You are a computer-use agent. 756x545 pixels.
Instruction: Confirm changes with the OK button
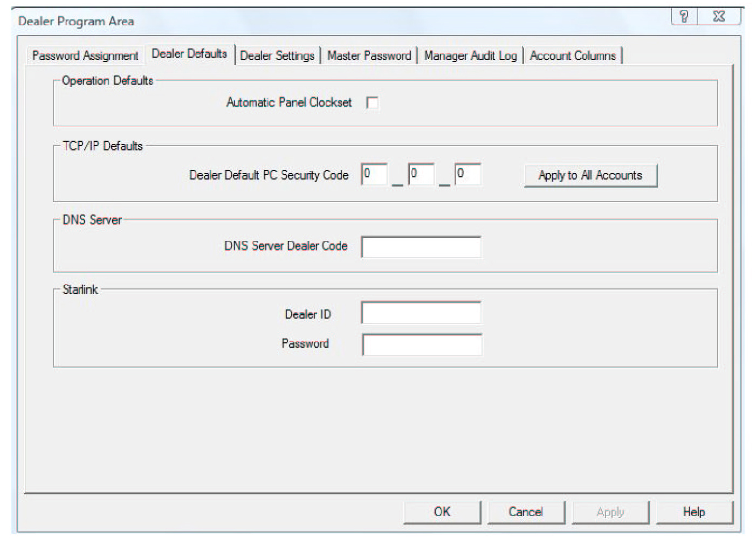pos(442,512)
